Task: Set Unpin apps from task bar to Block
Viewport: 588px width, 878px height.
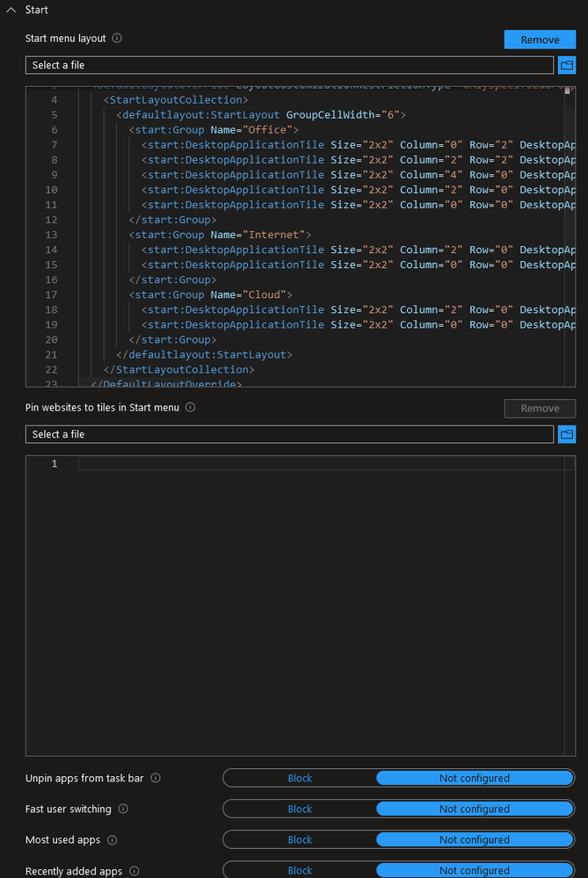Action: tap(300, 778)
